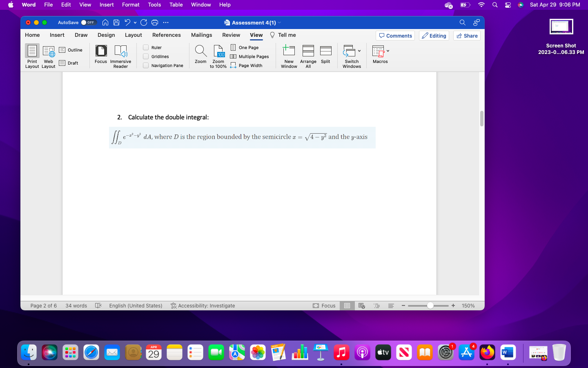The height and width of the screenshot is (368, 588).
Task: Click the Page 2 of 6 status indicator
Action: tap(43, 305)
